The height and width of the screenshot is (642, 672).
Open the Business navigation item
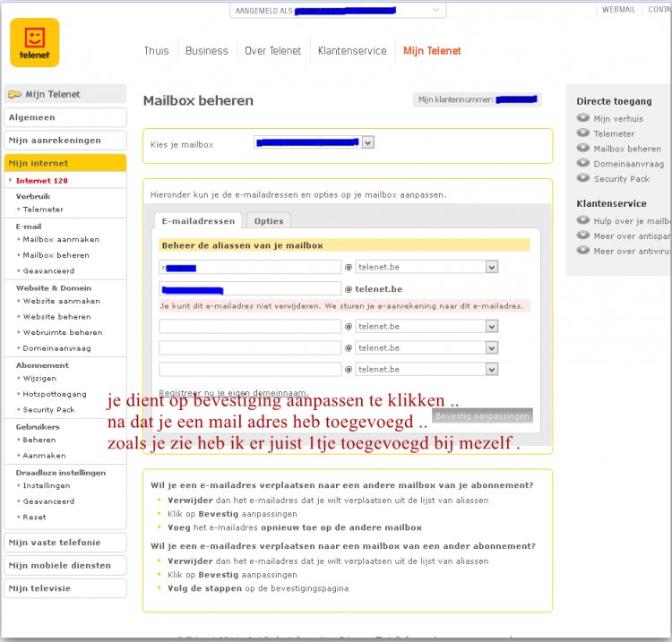click(207, 51)
